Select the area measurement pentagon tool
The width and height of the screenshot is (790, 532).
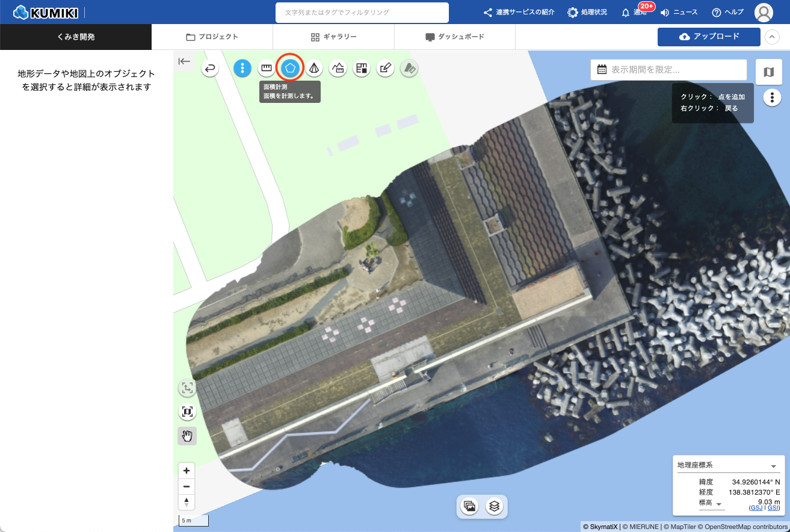(290, 68)
